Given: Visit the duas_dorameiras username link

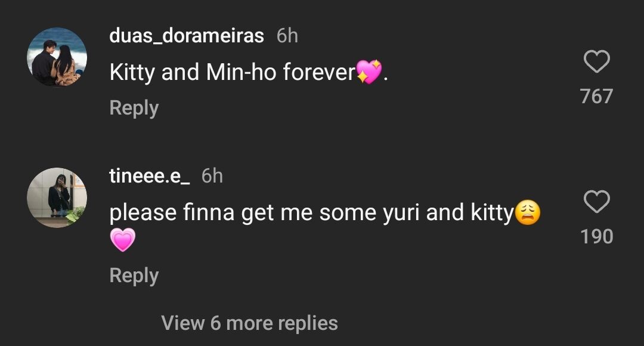Looking at the screenshot, I should 187,36.
